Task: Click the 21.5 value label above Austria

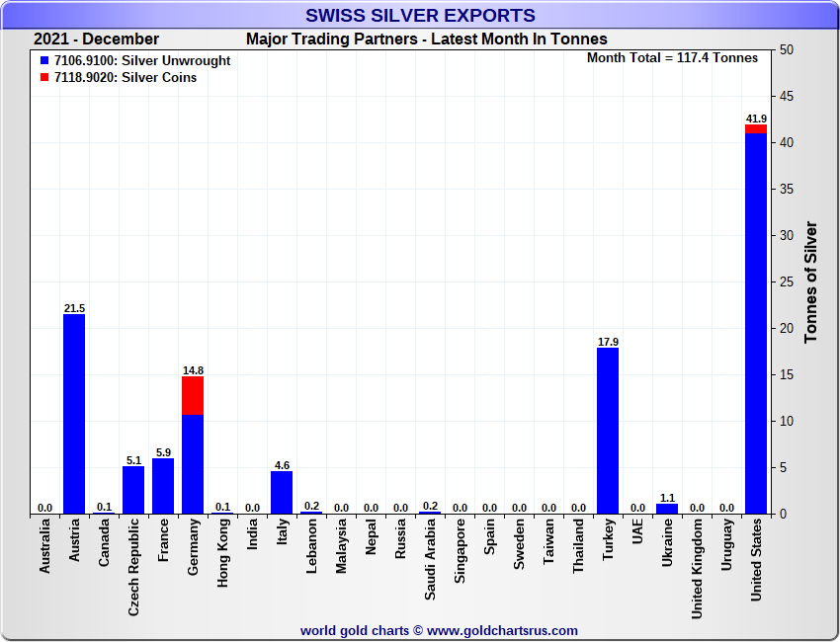Action: click(74, 308)
